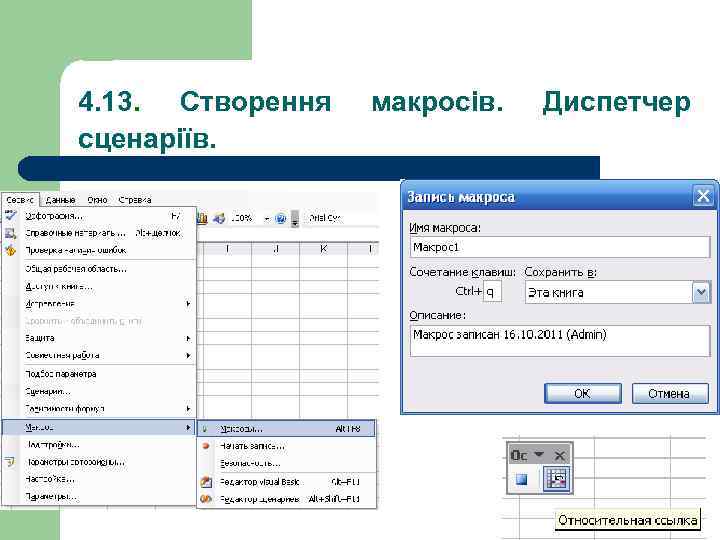
Task: Open the Окно menu
Action: point(97,200)
